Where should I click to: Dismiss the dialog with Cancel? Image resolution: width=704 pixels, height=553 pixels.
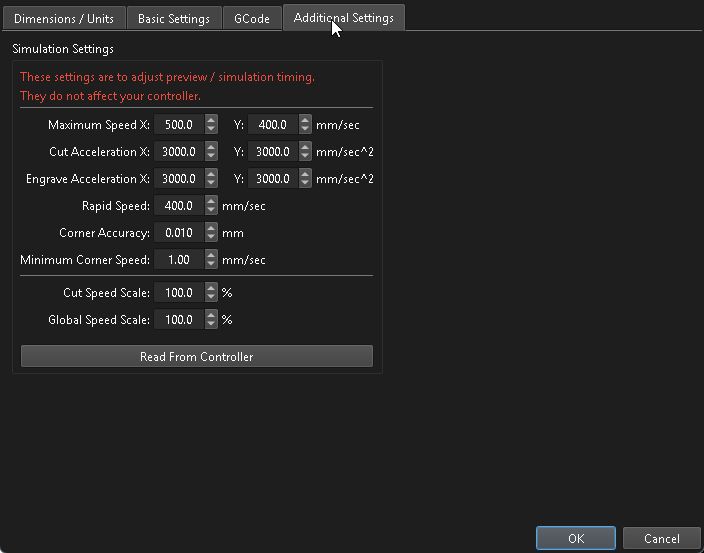pyautogui.click(x=661, y=538)
